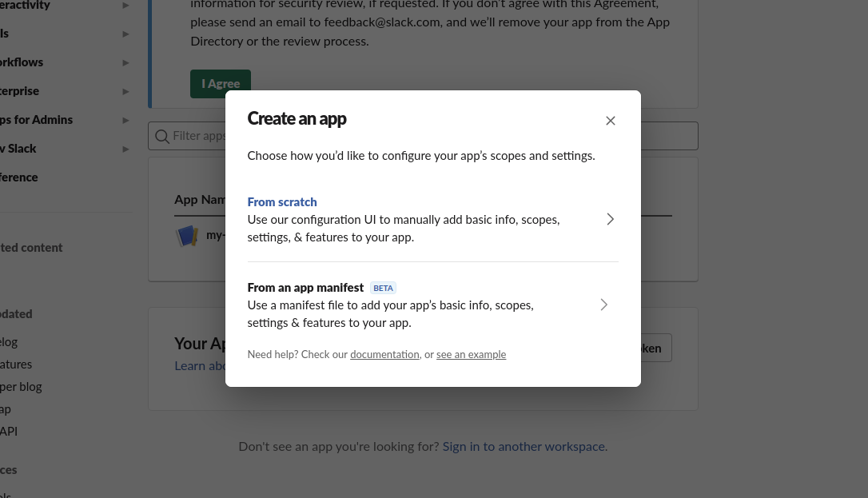868x498 pixels.
Task: Open the documentation link
Action: click(x=384, y=354)
